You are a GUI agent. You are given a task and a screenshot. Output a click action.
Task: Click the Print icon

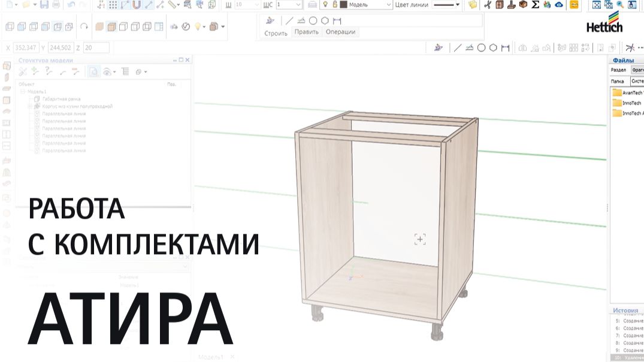(56, 5)
